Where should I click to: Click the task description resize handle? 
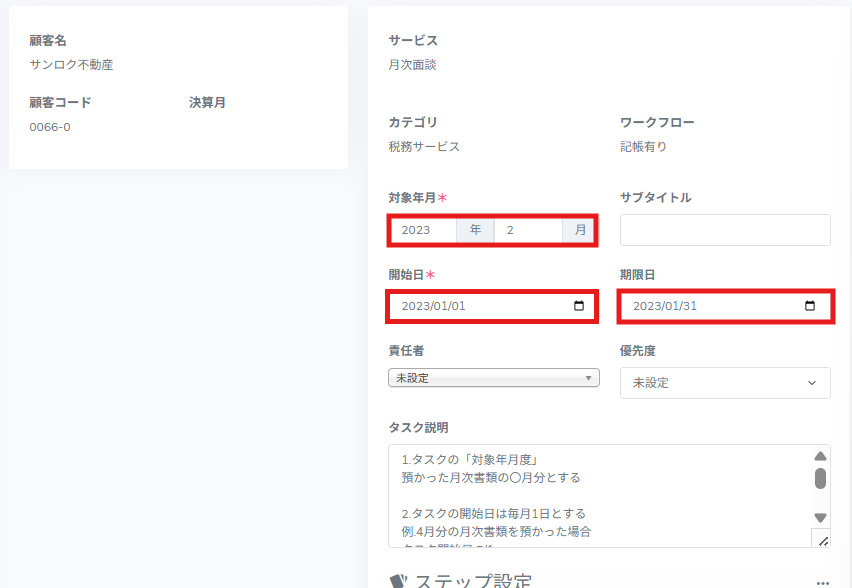[x=822, y=540]
